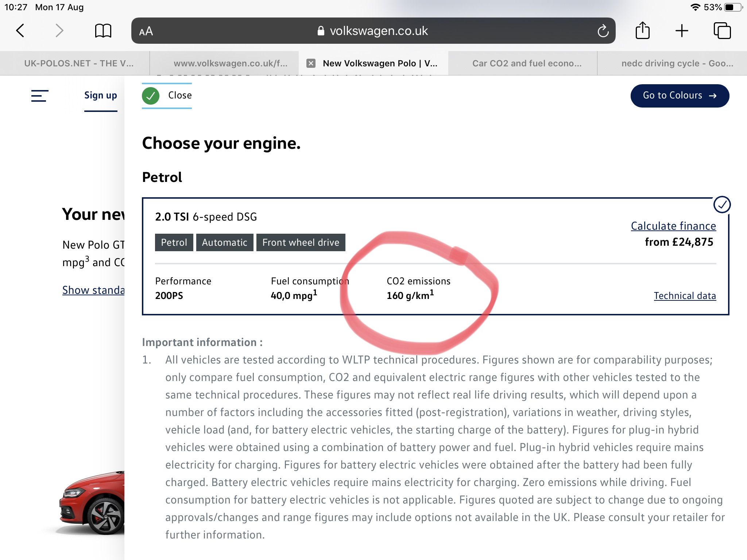The height and width of the screenshot is (560, 747).
Task: Open the Calculate finance link
Action: coord(673,226)
